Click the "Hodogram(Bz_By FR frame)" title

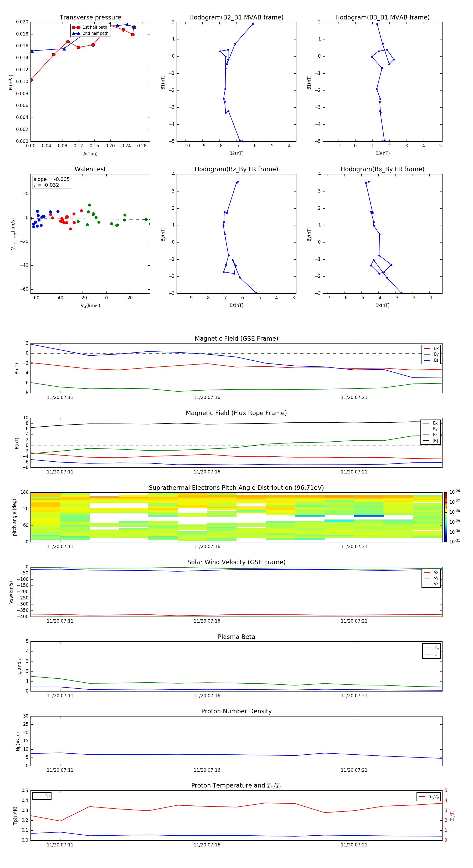click(x=236, y=169)
